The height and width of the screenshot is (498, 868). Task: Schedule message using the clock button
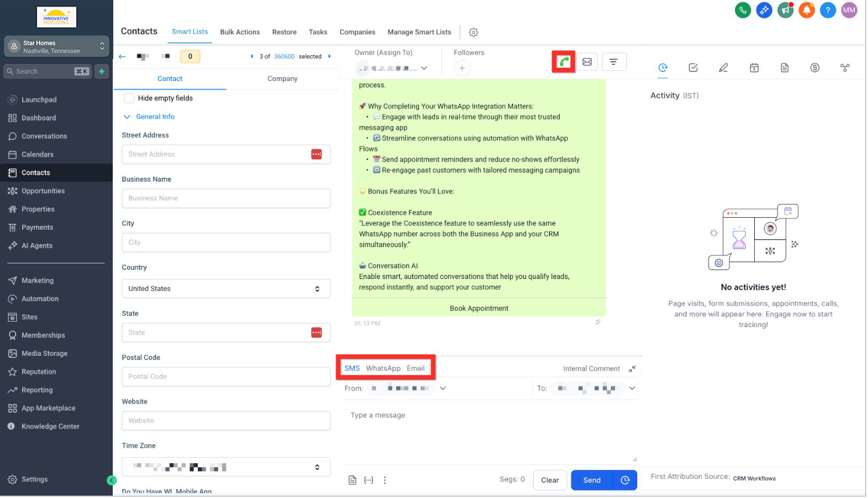tap(625, 481)
